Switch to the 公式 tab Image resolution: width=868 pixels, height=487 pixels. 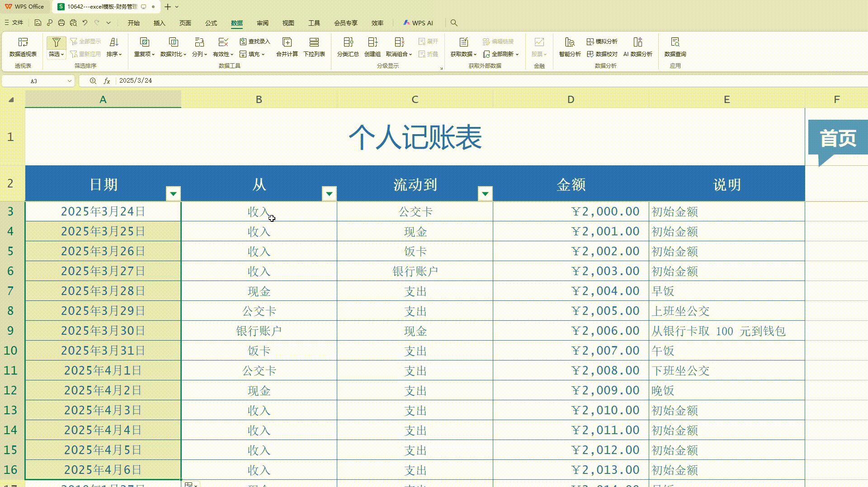pyautogui.click(x=211, y=23)
